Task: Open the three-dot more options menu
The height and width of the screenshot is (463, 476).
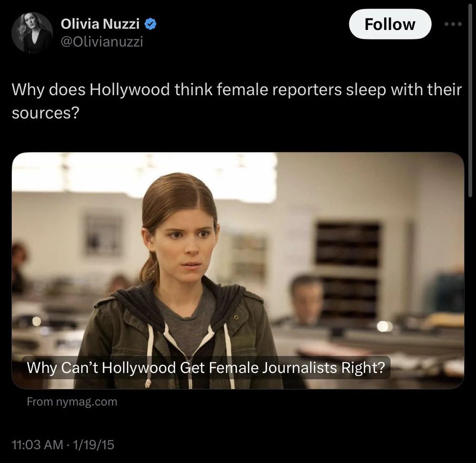Action: coord(453,24)
